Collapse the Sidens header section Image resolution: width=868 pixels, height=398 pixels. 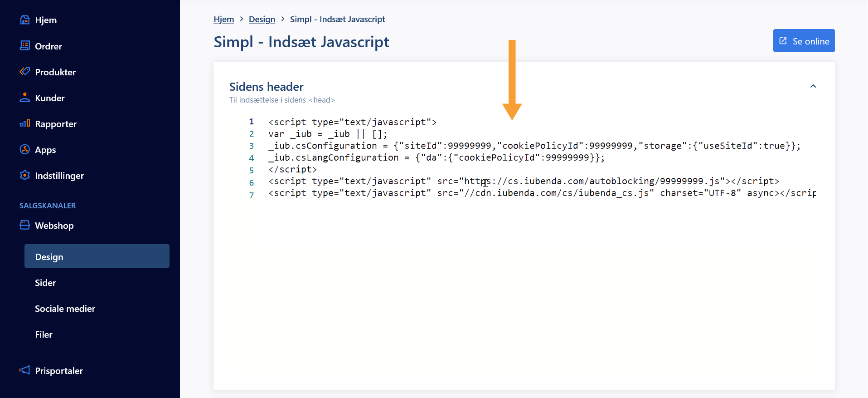[813, 86]
